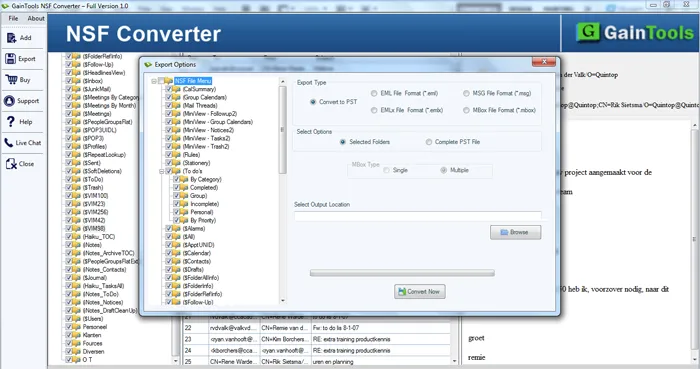Click the Export floppy disk icon
Viewport: 700px width, 369px height.
click(11, 58)
